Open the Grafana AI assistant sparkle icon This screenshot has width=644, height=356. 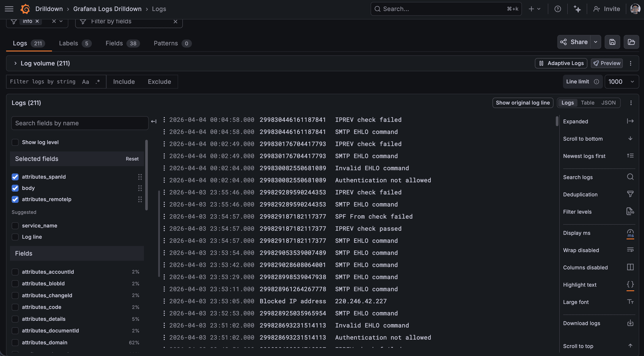(x=577, y=9)
